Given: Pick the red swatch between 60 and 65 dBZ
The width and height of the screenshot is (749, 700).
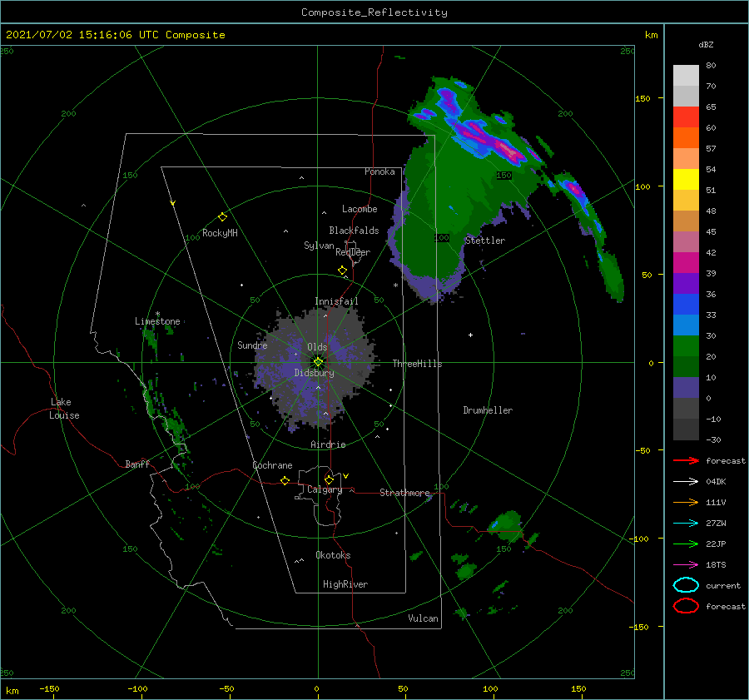Looking at the screenshot, I should pyautogui.click(x=686, y=117).
